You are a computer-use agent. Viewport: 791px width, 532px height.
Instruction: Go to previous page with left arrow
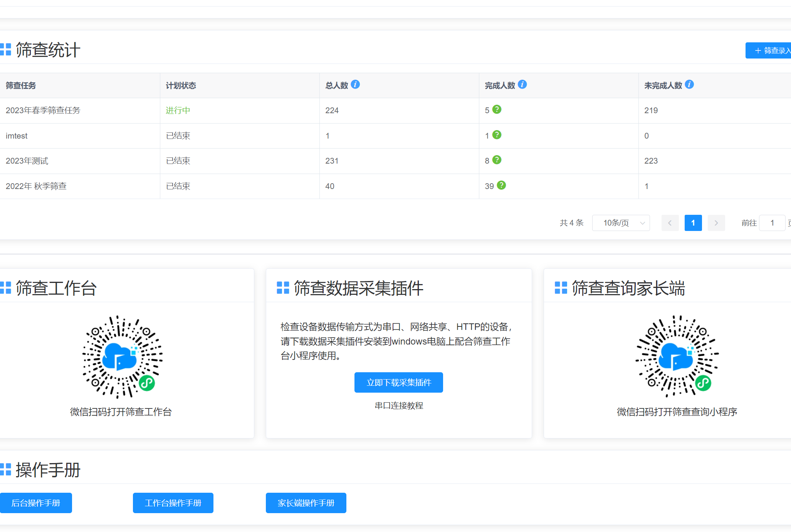coord(670,223)
